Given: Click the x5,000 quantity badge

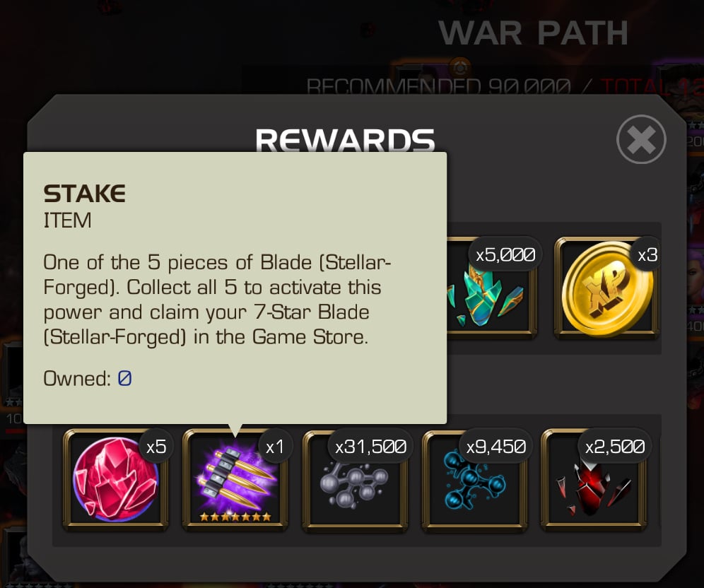Looking at the screenshot, I should [x=505, y=255].
